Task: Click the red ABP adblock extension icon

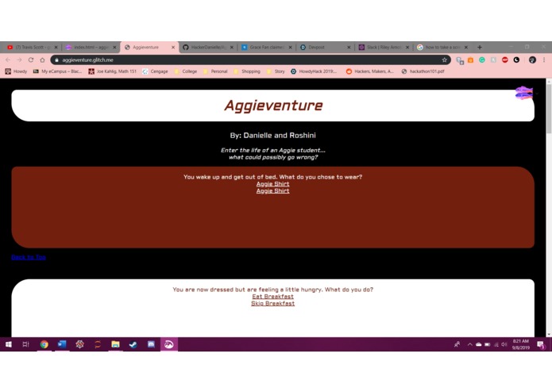Action: tap(505, 60)
